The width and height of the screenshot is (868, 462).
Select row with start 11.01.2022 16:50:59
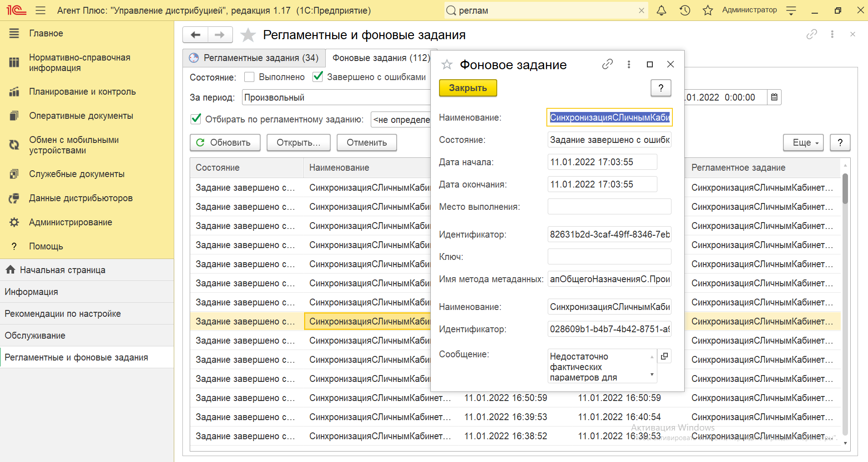pos(515,398)
